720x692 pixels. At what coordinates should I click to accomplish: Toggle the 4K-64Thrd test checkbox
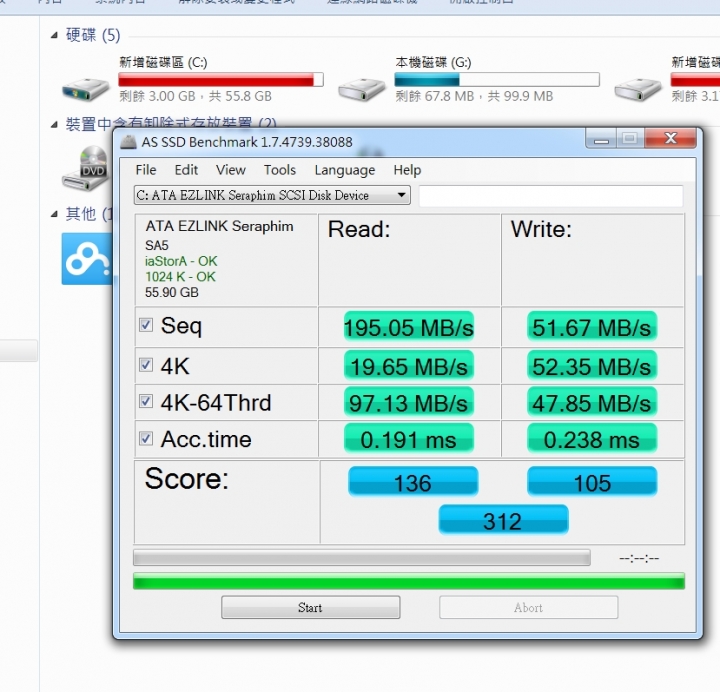point(146,401)
